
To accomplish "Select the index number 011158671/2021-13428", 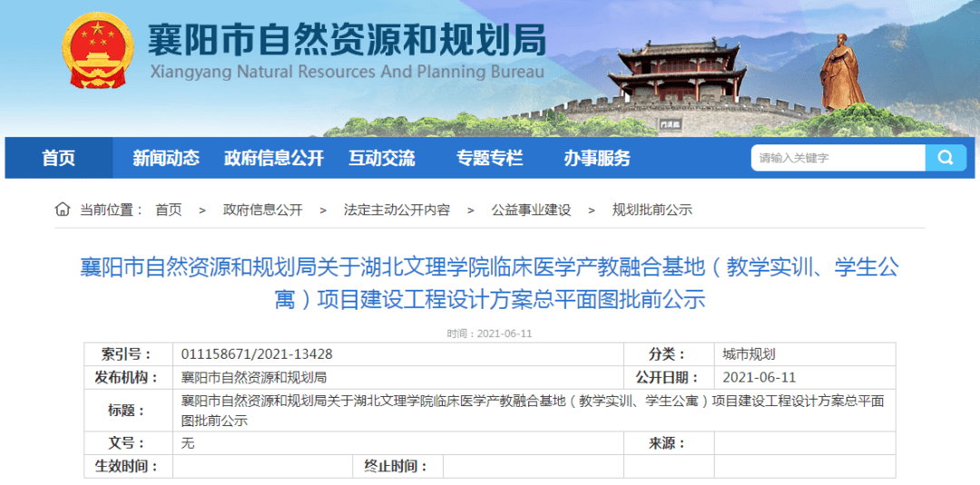I will tap(257, 354).
